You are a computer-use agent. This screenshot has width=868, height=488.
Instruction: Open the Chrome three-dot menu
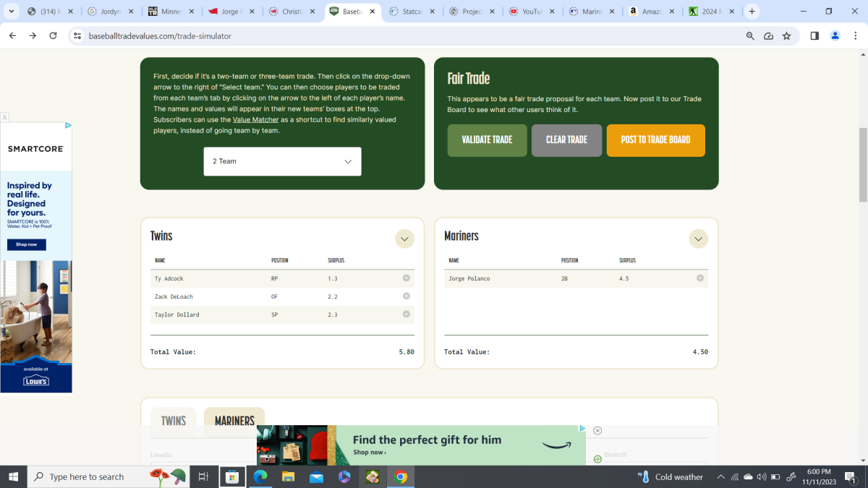pos(855,35)
